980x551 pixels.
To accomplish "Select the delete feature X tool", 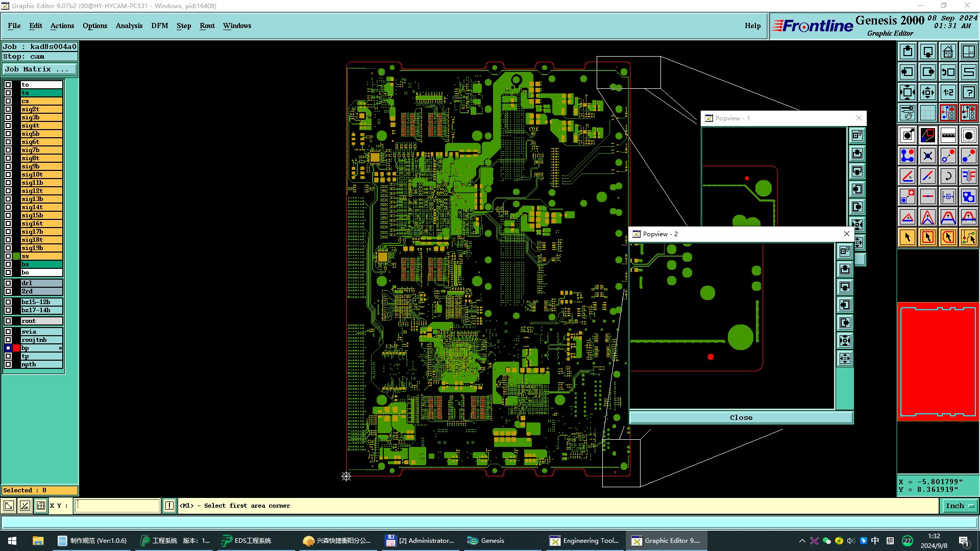I will pos(927,156).
